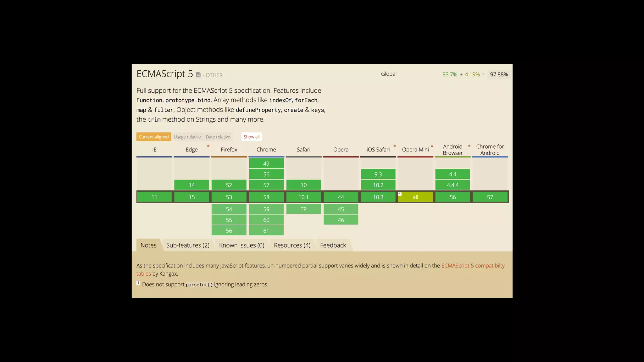Switch to Known issues (0) tab
The image size is (644, 362).
(241, 245)
